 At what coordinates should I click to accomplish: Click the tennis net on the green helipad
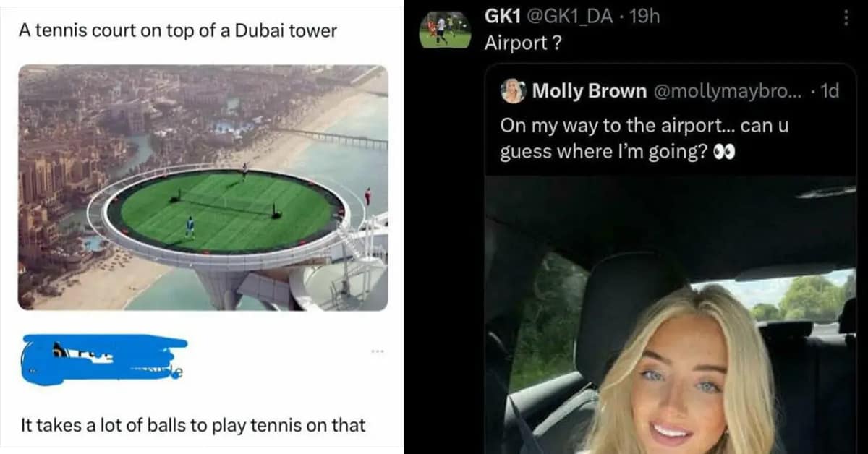coord(226,203)
